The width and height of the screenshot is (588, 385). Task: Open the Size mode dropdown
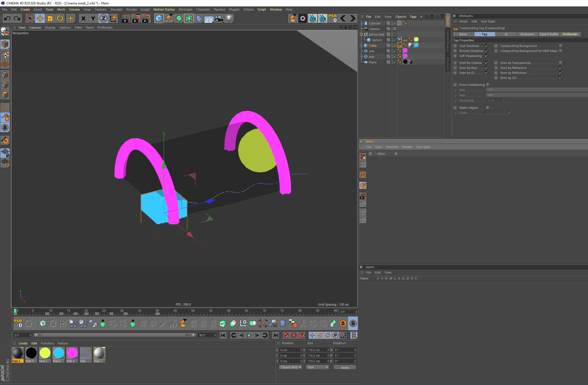pos(317,367)
